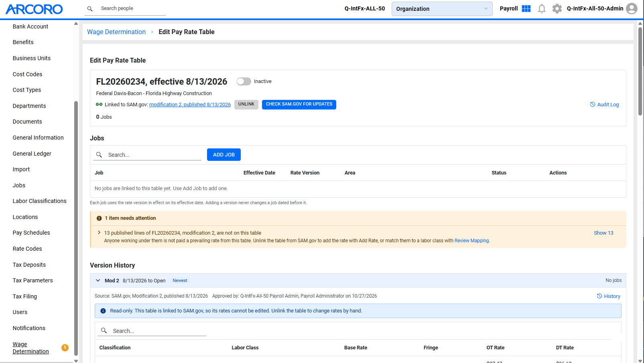Click the Wage Determination badge showing 1
This screenshot has height=363, width=644.
65,348
